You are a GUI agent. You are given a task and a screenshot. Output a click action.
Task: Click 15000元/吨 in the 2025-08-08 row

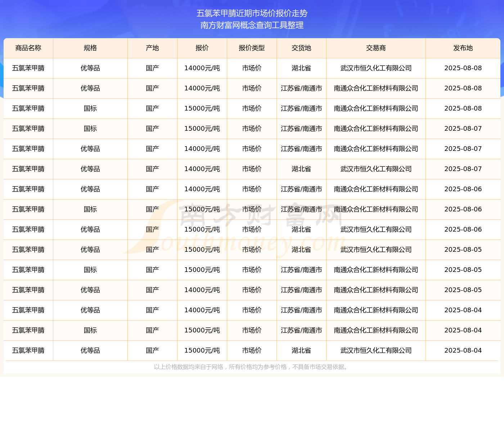[202, 108]
